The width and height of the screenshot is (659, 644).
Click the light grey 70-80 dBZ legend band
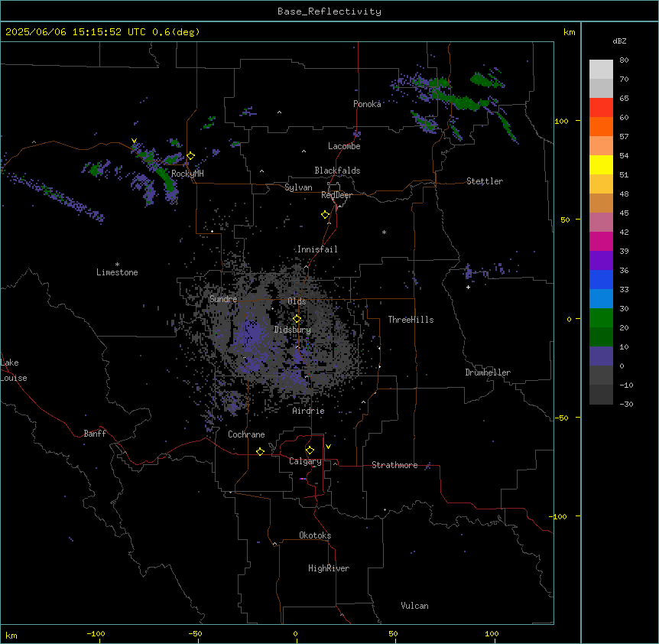(601, 70)
